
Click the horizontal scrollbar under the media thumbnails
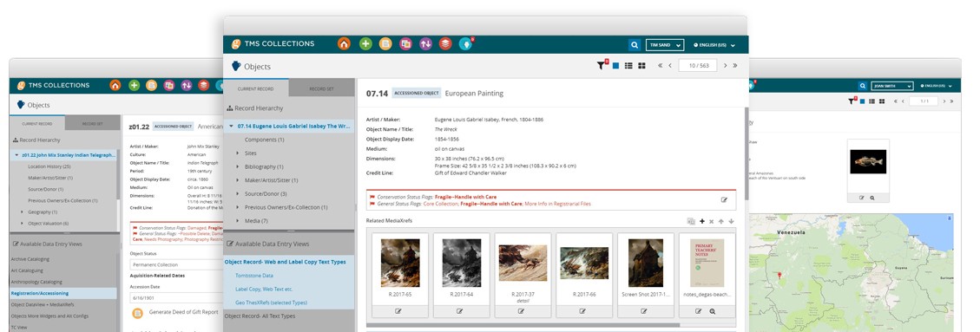(x=523, y=324)
